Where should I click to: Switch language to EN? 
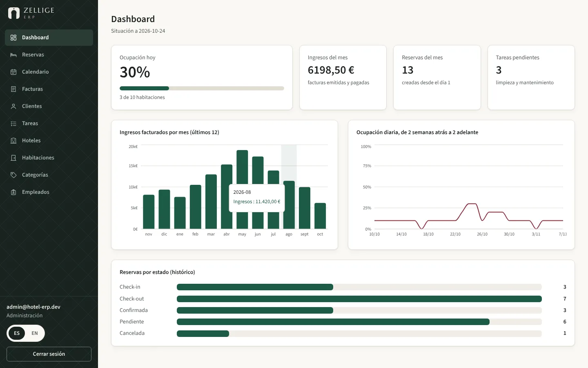point(35,333)
